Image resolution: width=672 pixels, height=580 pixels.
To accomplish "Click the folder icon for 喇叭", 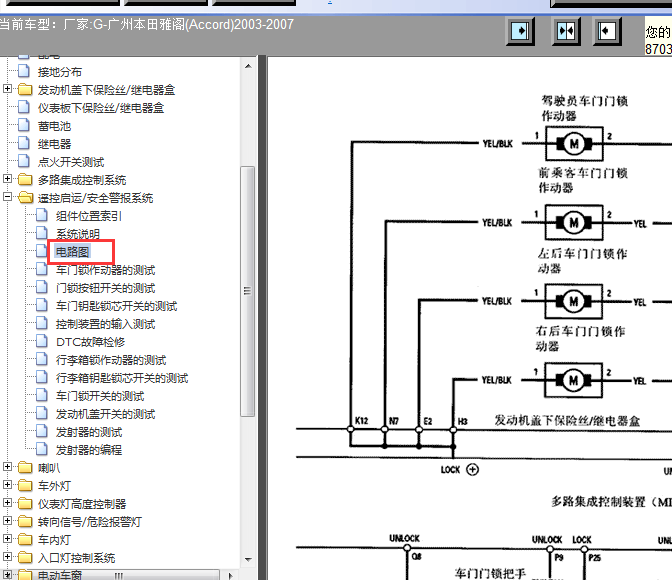I will [25, 468].
